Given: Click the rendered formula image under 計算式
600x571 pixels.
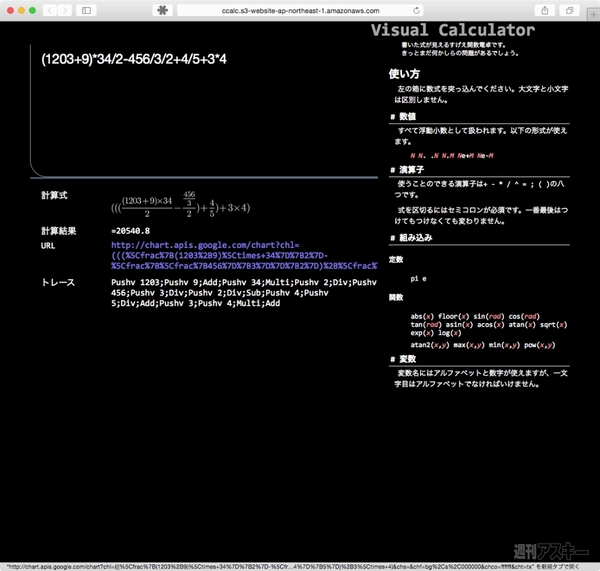Looking at the screenshot, I should (180, 204).
